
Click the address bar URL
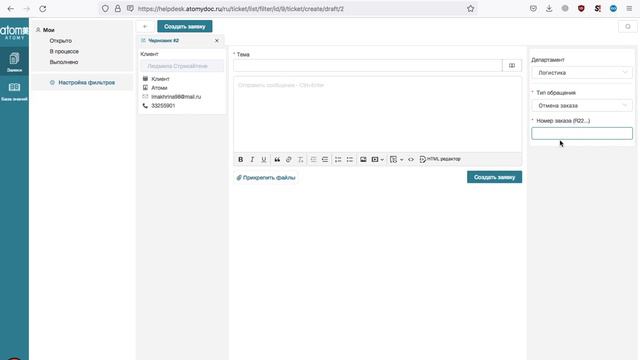(x=241, y=9)
